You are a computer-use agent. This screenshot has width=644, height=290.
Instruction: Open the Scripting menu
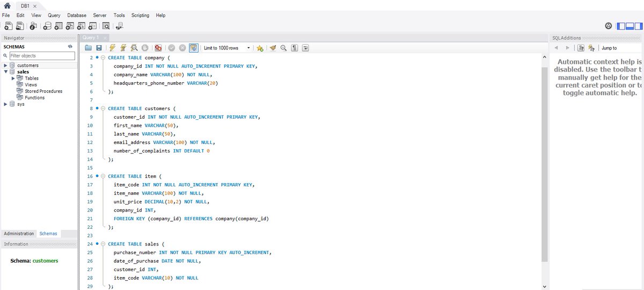coord(140,16)
